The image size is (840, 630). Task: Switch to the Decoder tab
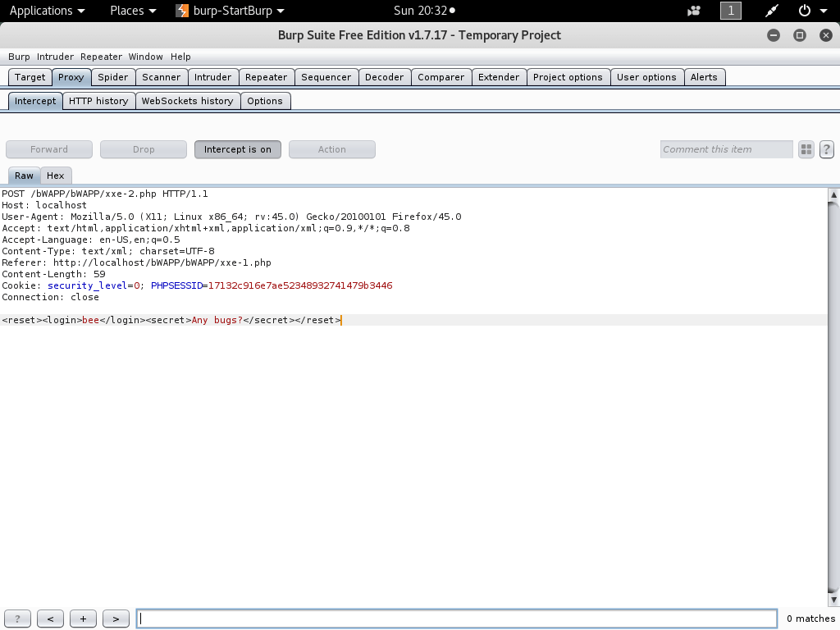click(x=384, y=77)
